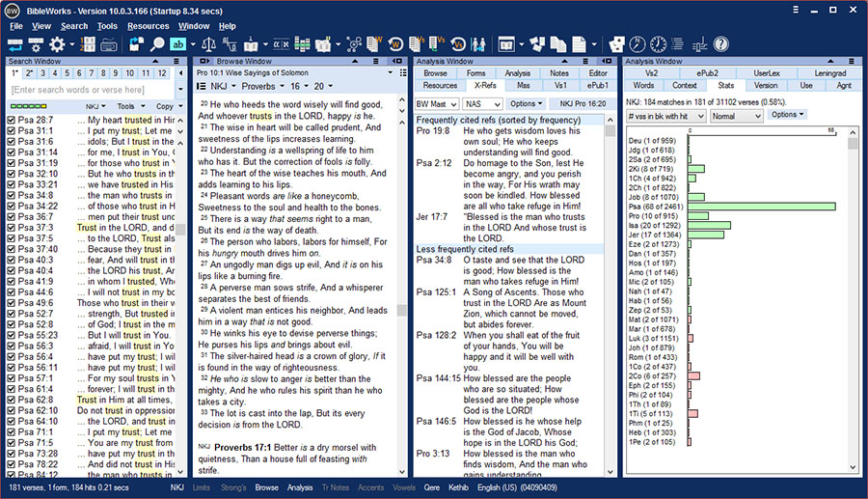Viewport: 868px width, 499px height.
Task: Toggle checkbox beside Psa 62:8
Action: [11, 400]
